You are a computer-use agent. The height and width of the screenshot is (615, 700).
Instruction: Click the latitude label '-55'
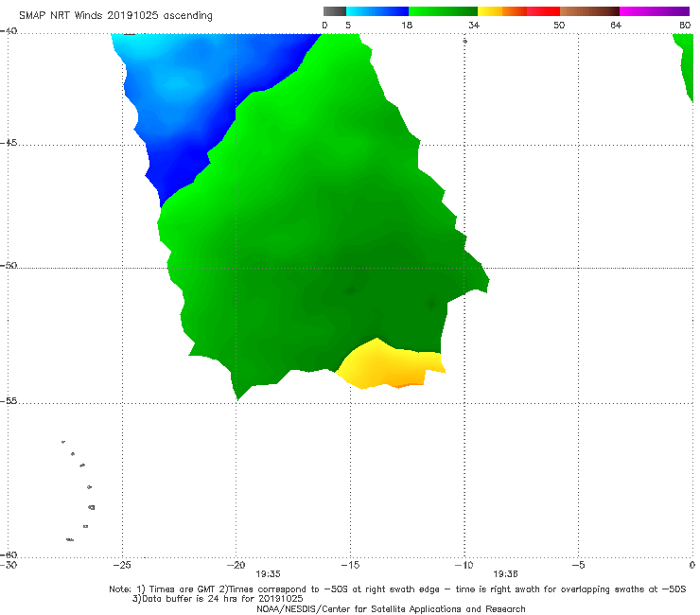[9, 401]
